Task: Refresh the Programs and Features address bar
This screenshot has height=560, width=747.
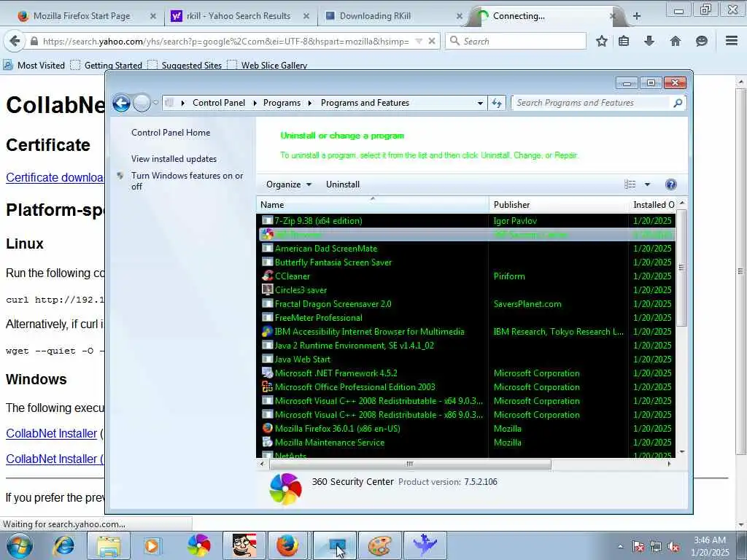Action: pos(497,103)
